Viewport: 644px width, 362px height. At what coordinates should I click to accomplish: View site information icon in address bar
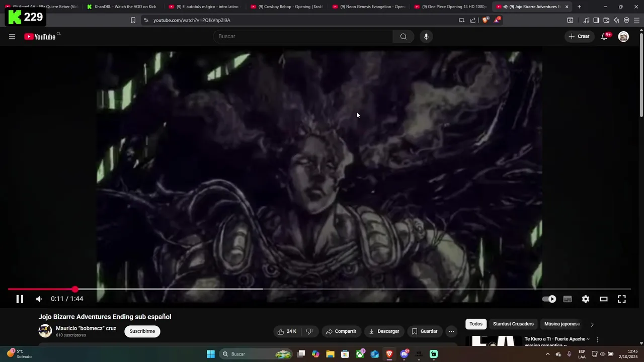[x=146, y=20]
